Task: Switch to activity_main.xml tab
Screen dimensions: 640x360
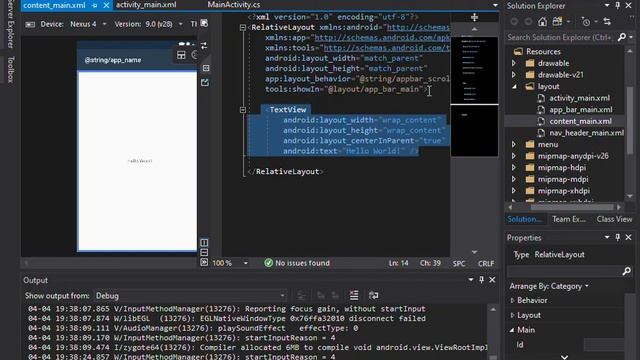Action: pos(146,5)
